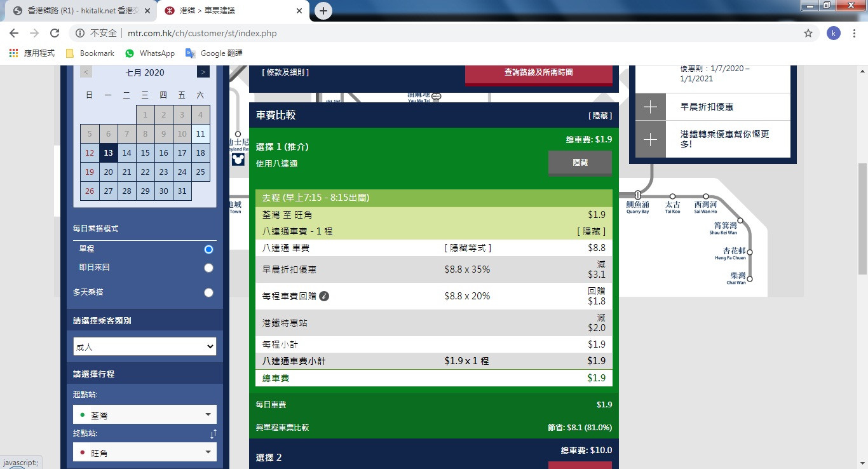
Task: Expand 早晨折扣優惠 plus section
Action: [651, 107]
